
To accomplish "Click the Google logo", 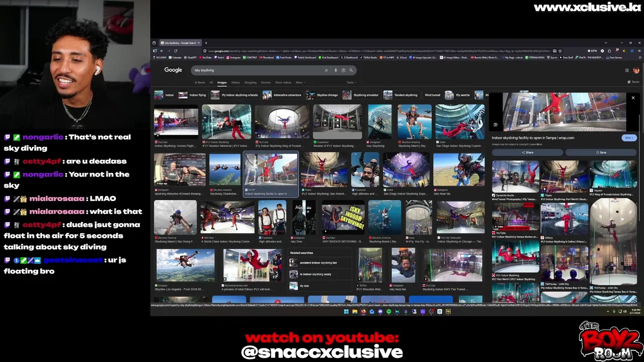I will 173,70.
